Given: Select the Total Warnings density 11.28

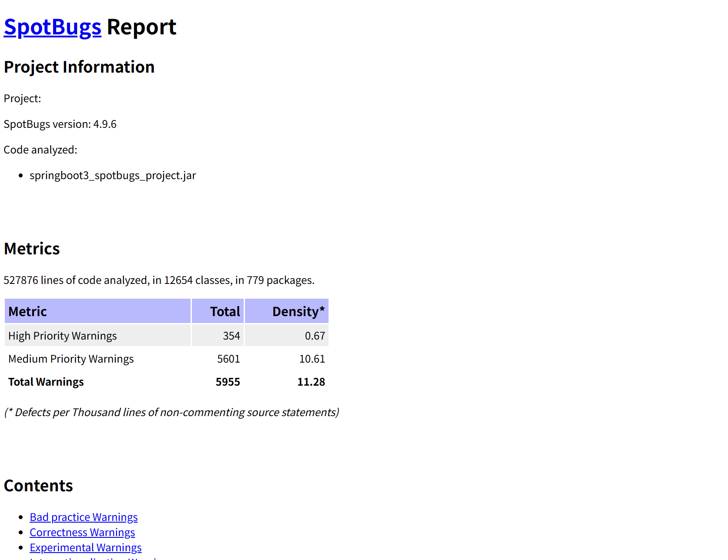Looking at the screenshot, I should 287,382.
